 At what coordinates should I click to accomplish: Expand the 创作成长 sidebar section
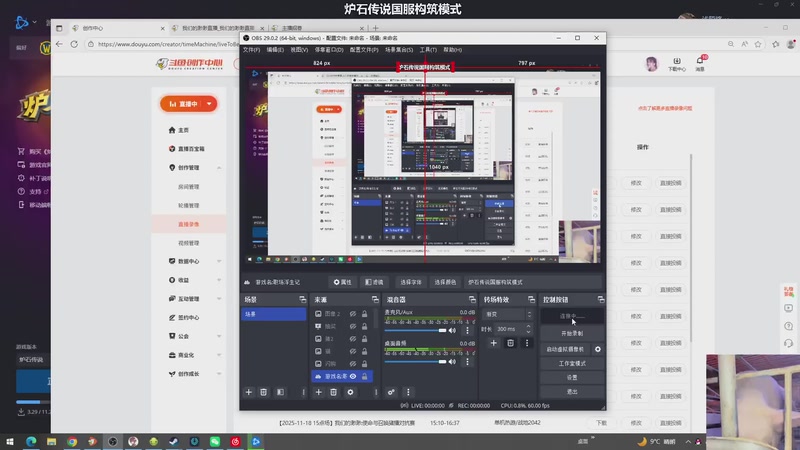(x=219, y=374)
